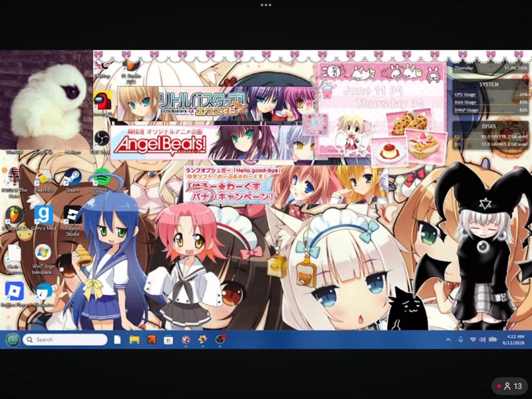Open the taskbar clock showing 4:22 AM
This screenshot has width=532, height=399.
[x=513, y=340]
